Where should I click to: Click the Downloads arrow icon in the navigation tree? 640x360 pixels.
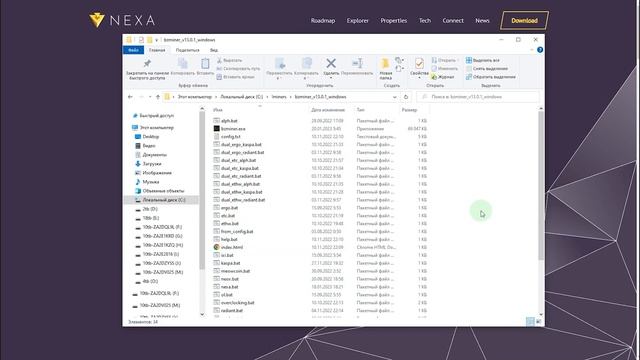coord(138,164)
